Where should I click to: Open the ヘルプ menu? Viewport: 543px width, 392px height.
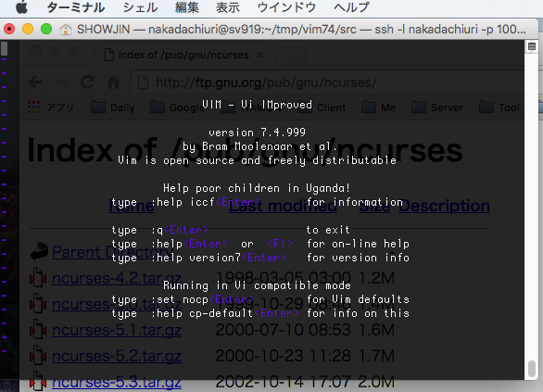(x=351, y=7)
